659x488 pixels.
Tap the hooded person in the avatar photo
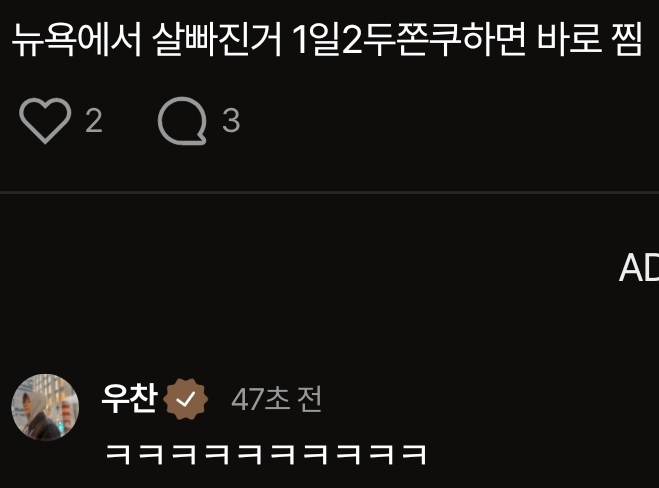(38, 414)
